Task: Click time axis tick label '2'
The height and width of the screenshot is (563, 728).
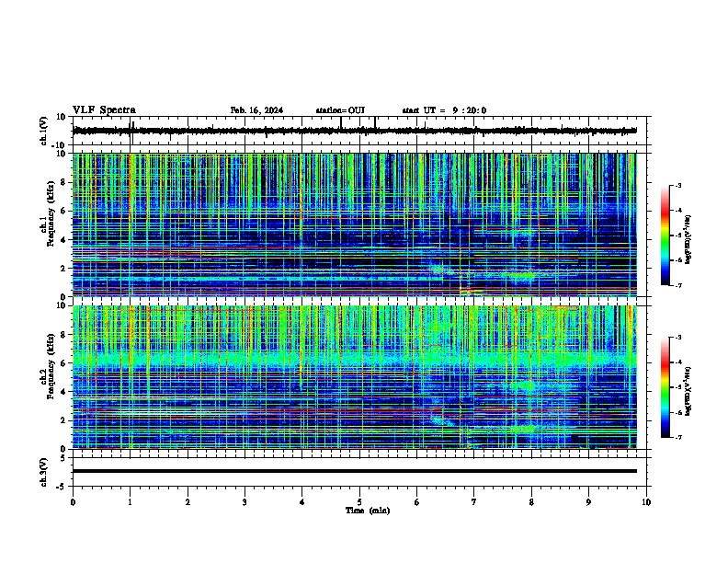Action: click(x=188, y=502)
